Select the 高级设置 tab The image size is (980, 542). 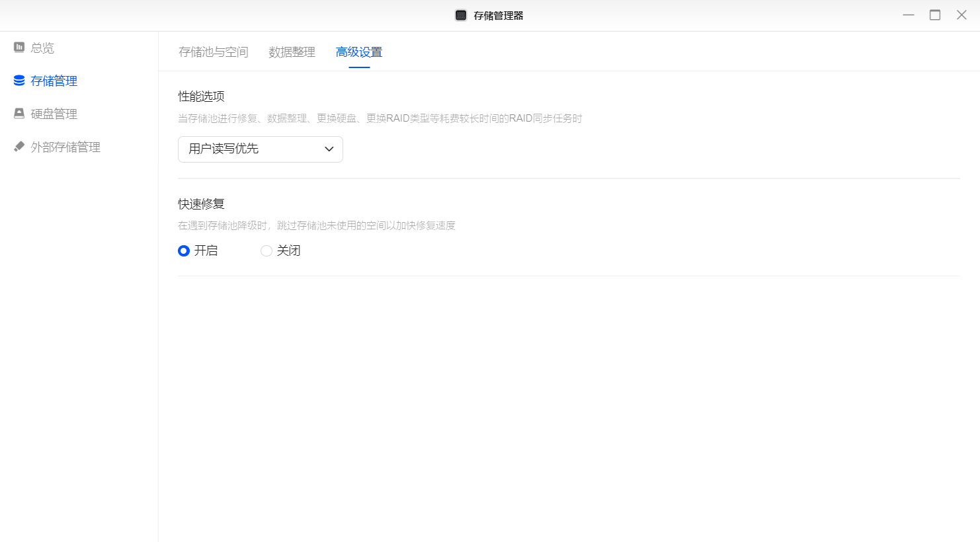pos(359,52)
